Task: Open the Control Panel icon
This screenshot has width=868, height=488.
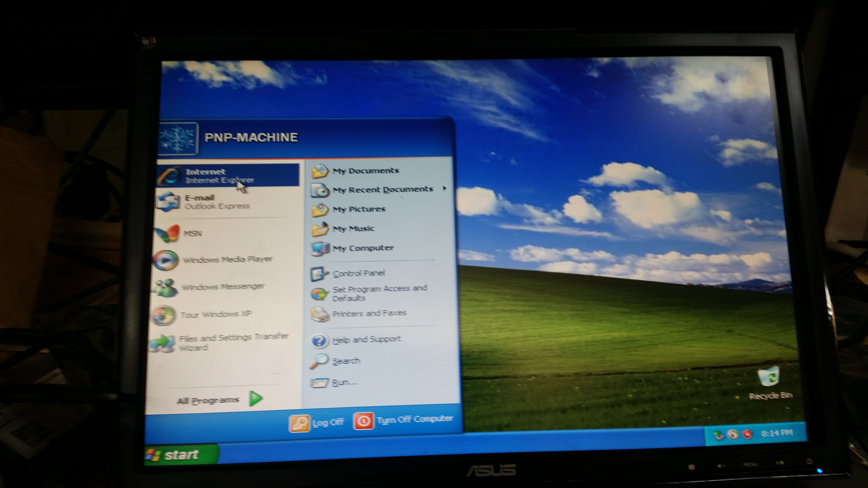Action: [319, 274]
